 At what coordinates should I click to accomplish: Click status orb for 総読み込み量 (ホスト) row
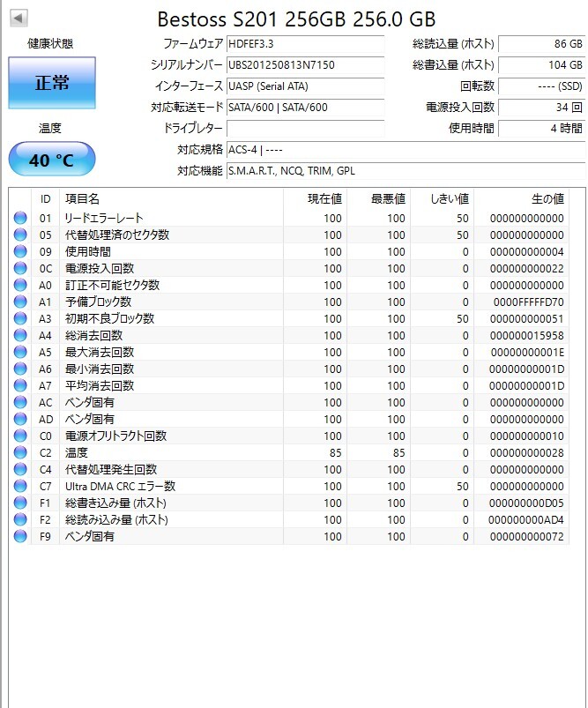tap(20, 519)
